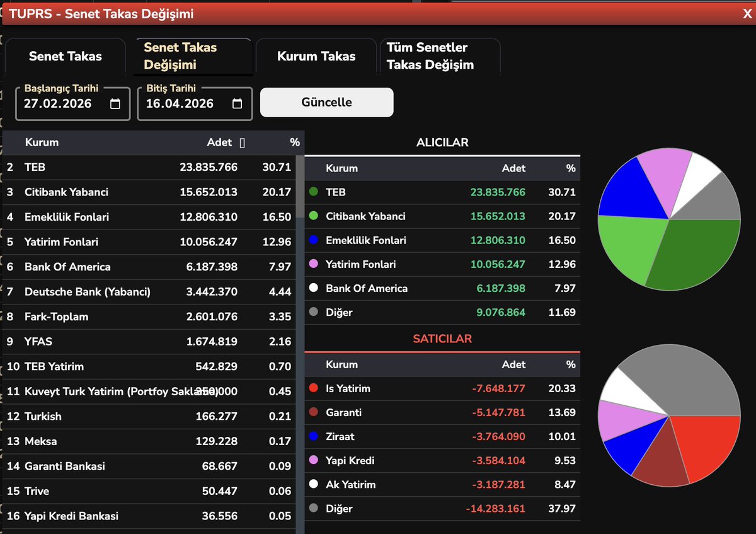Open the Kurum Takas tab

(316, 56)
